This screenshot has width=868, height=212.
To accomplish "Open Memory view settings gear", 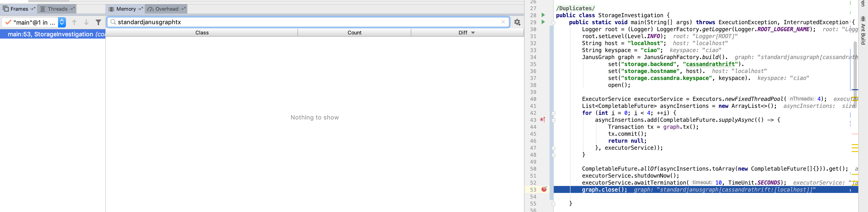I will [517, 22].
